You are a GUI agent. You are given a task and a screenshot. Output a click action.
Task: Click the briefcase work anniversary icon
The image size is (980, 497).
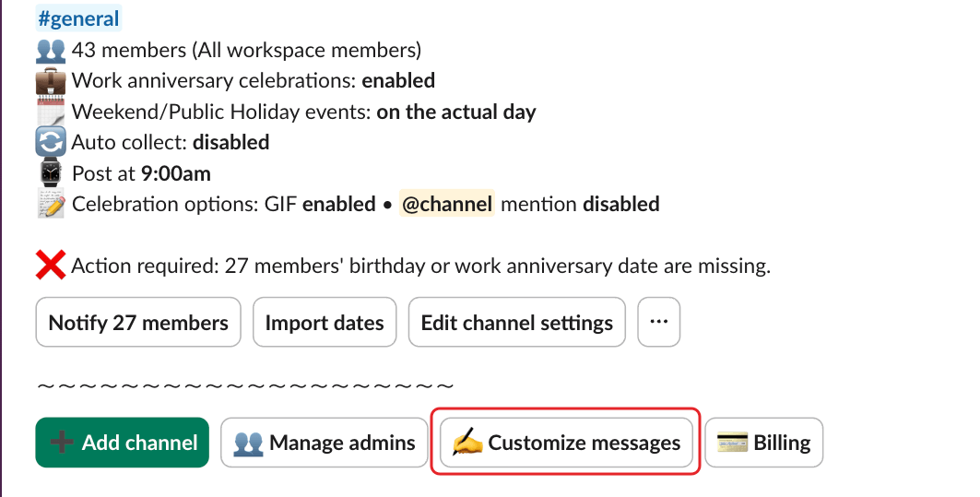(x=51, y=81)
